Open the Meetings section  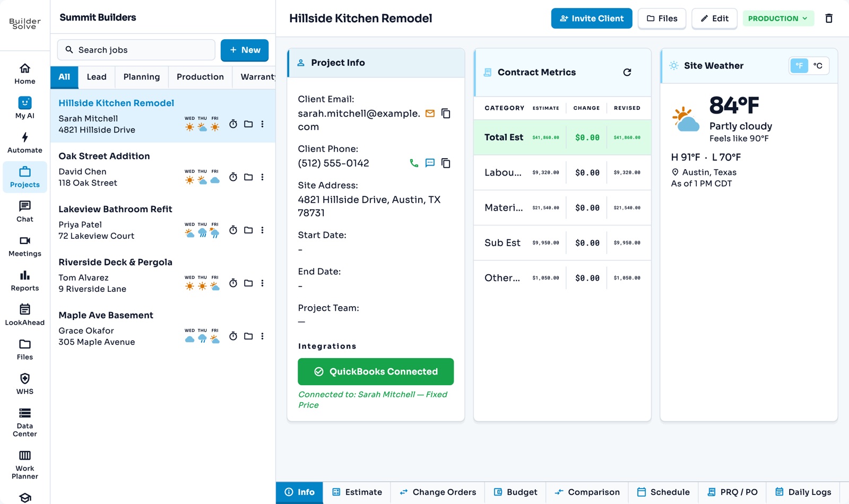pos(25,246)
